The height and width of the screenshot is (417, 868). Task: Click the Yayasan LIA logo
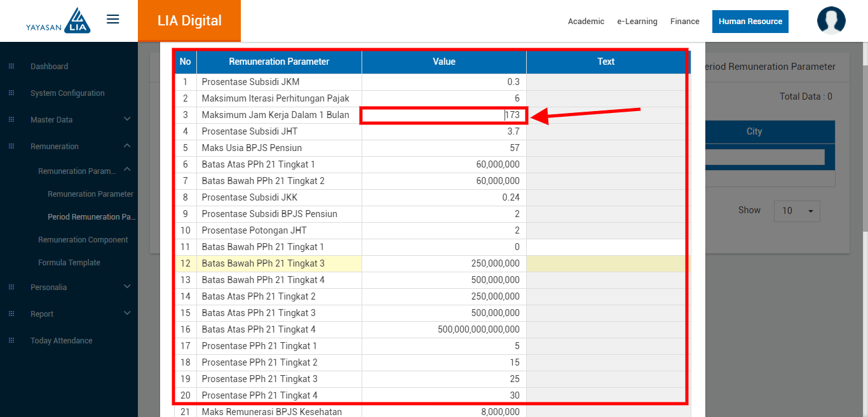(58, 20)
